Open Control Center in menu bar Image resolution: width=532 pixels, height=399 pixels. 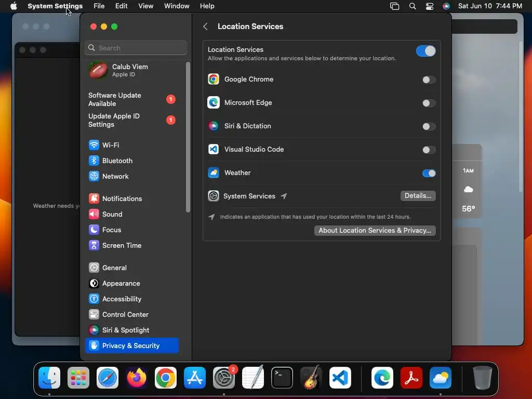pyautogui.click(x=430, y=6)
